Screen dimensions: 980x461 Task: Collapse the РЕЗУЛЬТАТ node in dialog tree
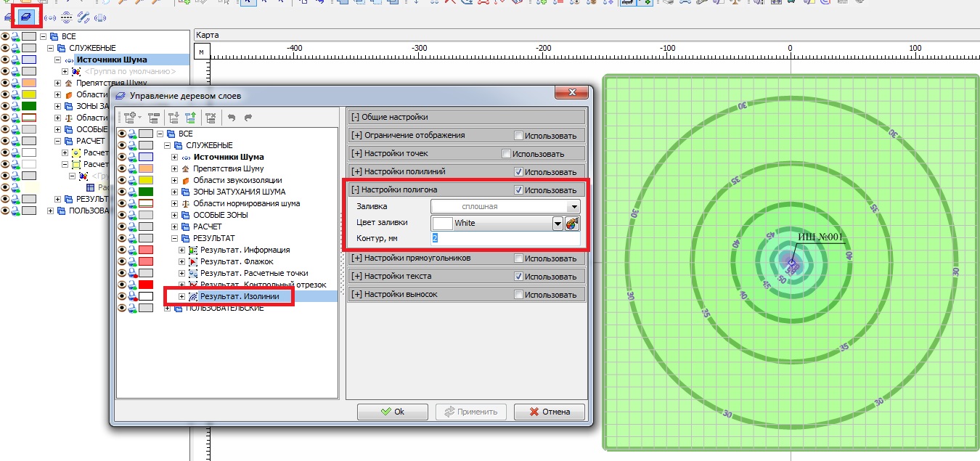(x=174, y=238)
